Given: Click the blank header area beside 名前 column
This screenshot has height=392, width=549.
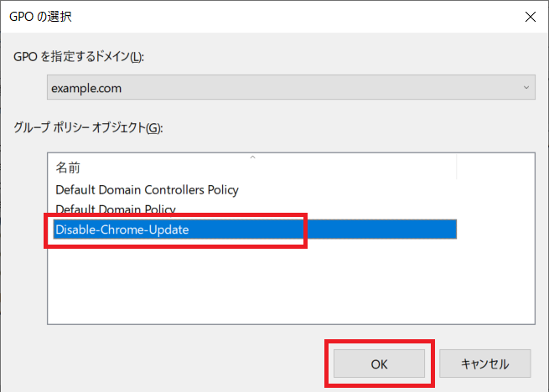Looking at the screenshot, I should [495, 168].
